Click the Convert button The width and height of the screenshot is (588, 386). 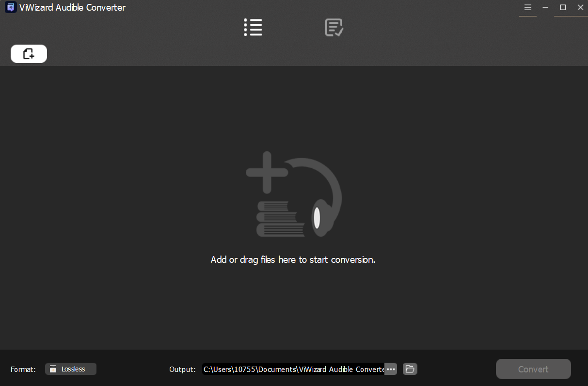pyautogui.click(x=533, y=369)
